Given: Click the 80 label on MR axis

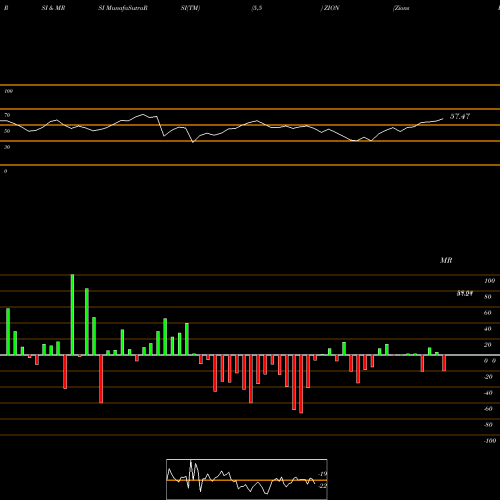Looking at the screenshot, I should point(488,297).
